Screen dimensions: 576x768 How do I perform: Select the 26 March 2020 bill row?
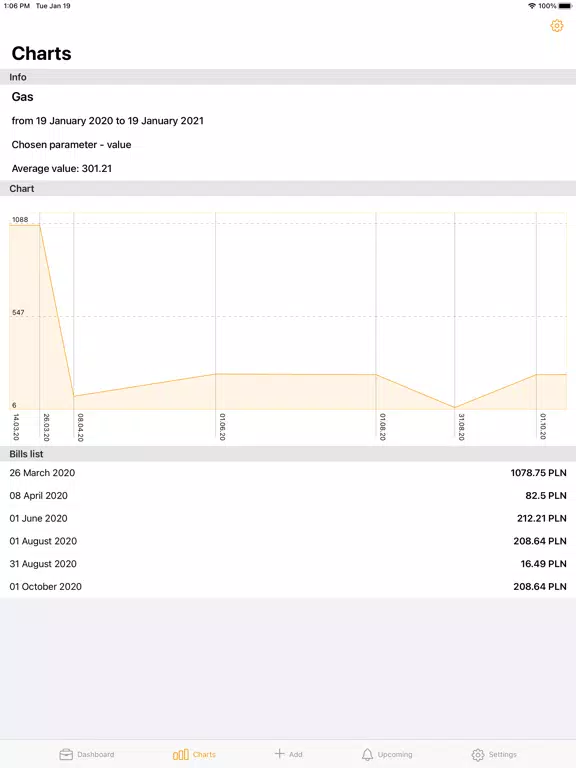coord(288,473)
